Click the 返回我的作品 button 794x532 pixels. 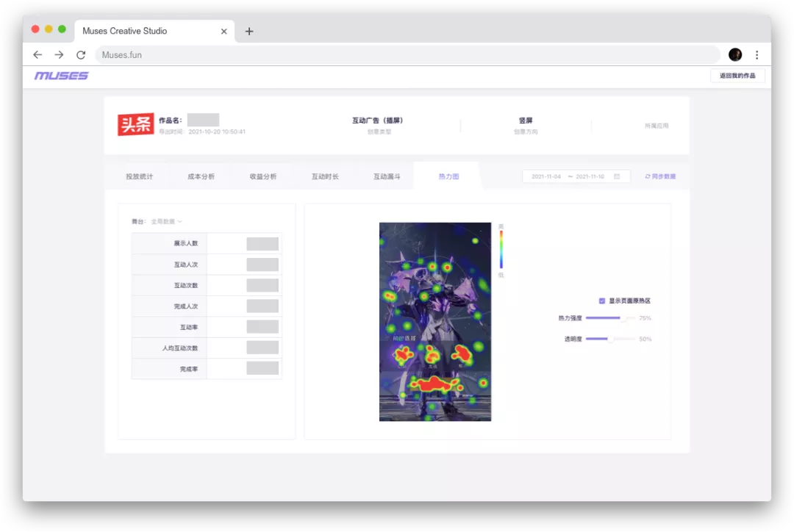(737, 76)
